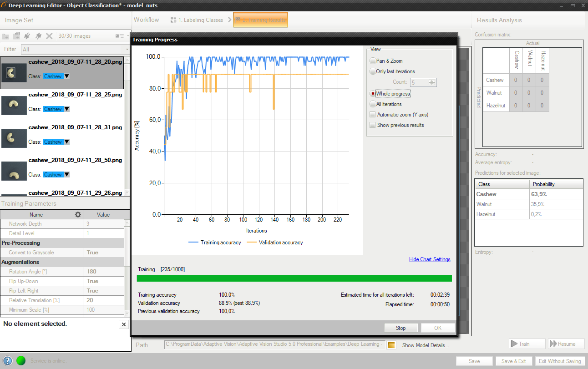588x369 pixels.
Task: Close the 'No element selected' description box
Action: click(x=123, y=324)
